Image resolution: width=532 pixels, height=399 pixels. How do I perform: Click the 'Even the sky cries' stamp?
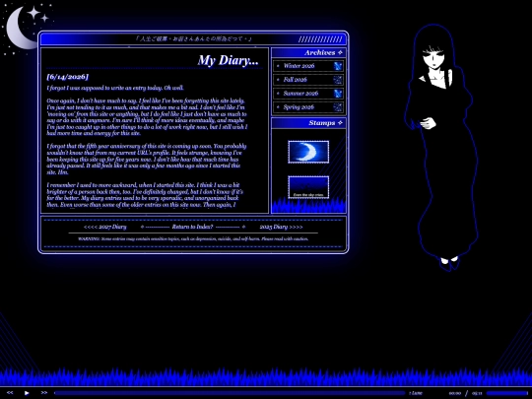pos(308,187)
